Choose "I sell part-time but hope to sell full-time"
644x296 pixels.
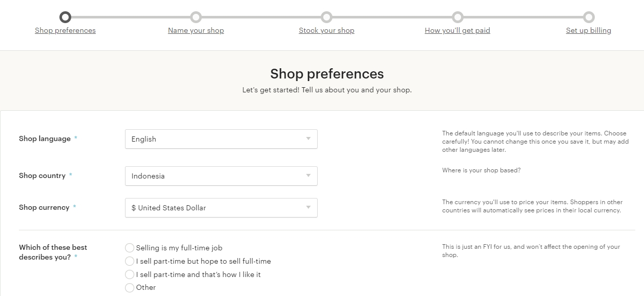point(130,261)
